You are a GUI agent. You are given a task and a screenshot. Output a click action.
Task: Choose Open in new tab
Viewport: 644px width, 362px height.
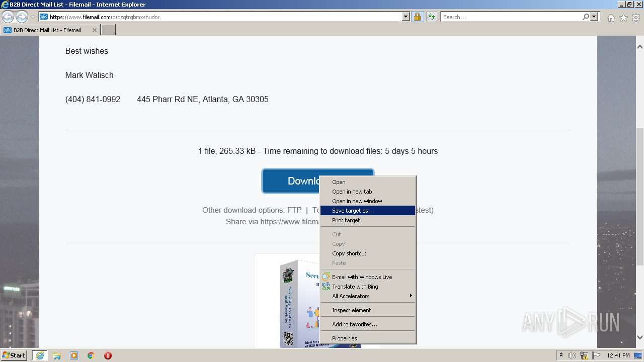point(368,192)
